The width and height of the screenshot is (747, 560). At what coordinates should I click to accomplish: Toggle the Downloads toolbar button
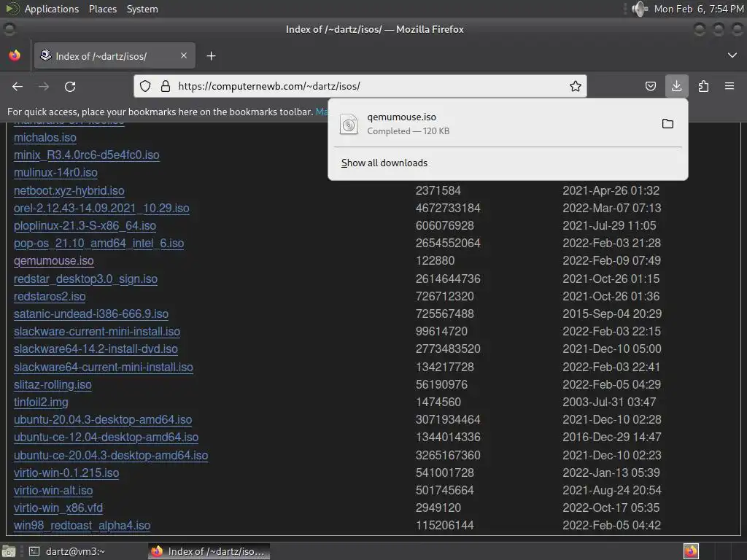click(x=676, y=86)
